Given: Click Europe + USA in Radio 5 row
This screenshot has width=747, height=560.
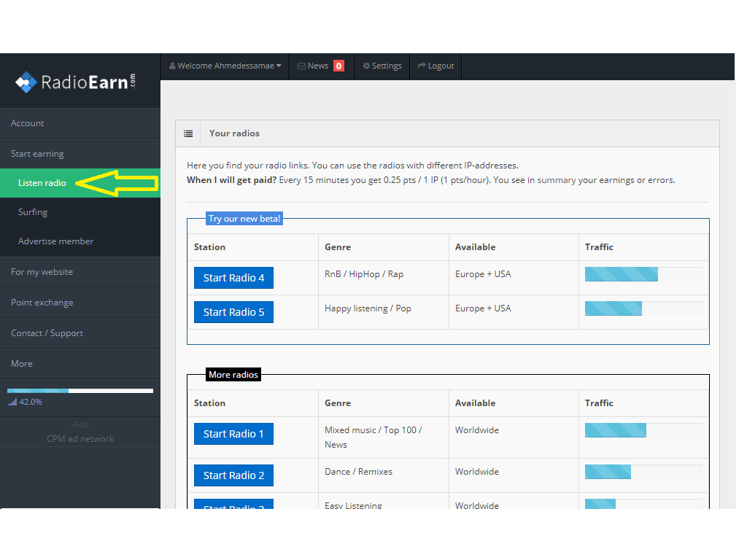Looking at the screenshot, I should [x=483, y=308].
